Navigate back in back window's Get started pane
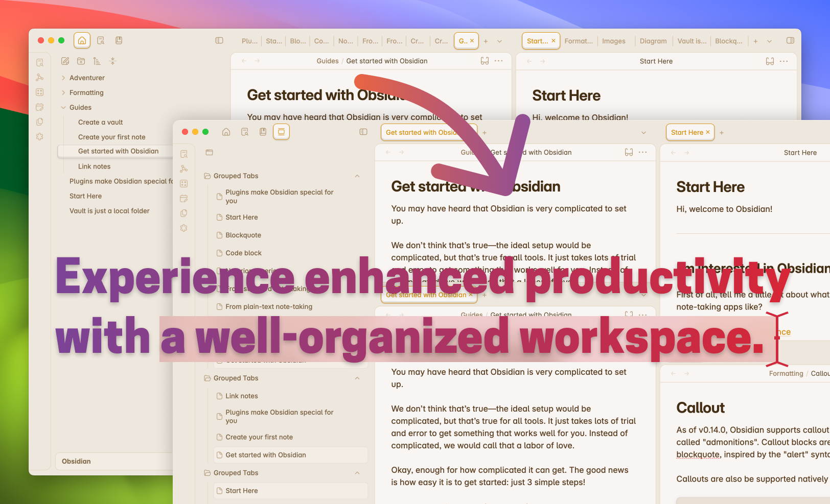Viewport: 830px width, 504px height. [x=244, y=61]
